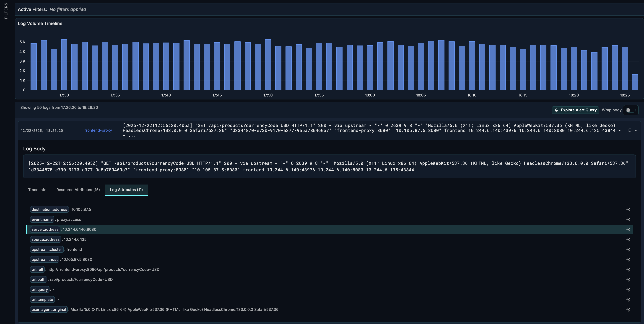Click plus icon beside url.path attribute
The width and height of the screenshot is (644, 324).
click(x=628, y=280)
